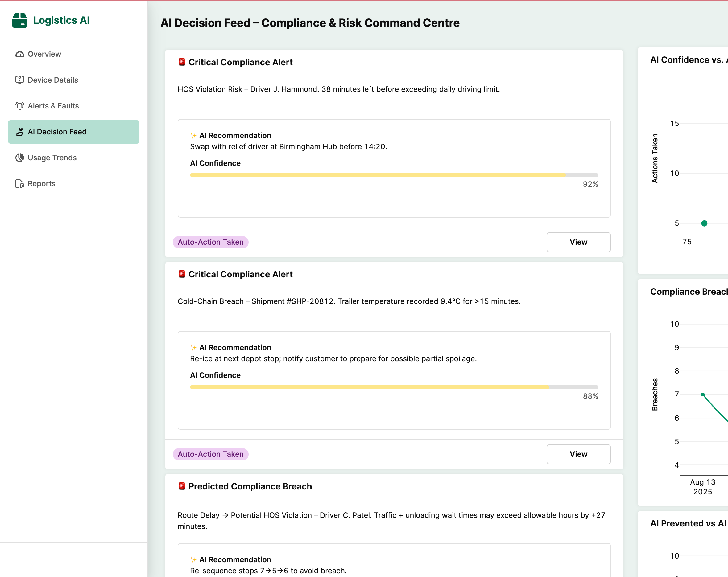Image resolution: width=728 pixels, height=577 pixels.
Task: Click the Device Details monitor icon
Action: click(x=19, y=80)
